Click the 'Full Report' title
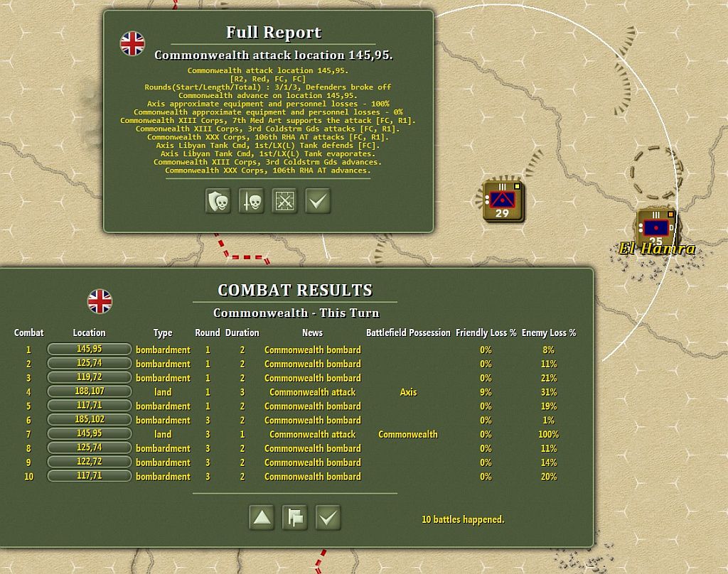 pyautogui.click(x=274, y=33)
